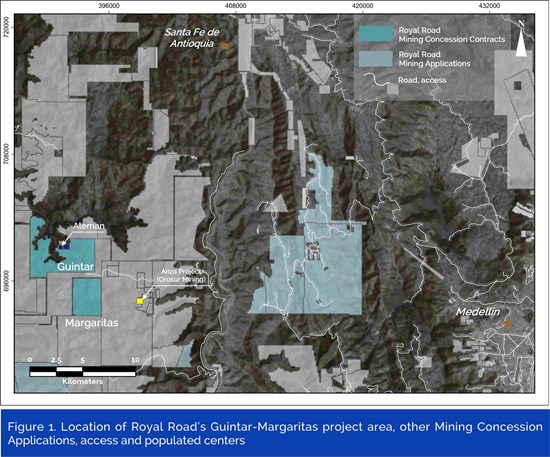Click the 408000 easting coordinate label
The width and height of the screenshot is (550, 457).
(235, 6)
